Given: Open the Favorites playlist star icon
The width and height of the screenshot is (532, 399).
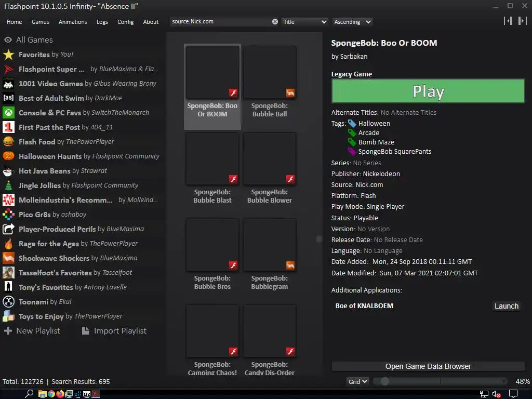Looking at the screenshot, I should coord(8,55).
